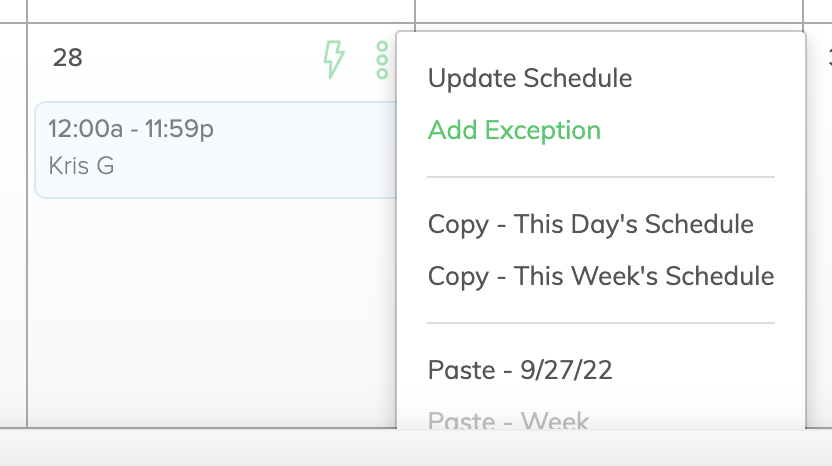The width and height of the screenshot is (832, 466).
Task: Click the cut-off date number at far right
Action: [830, 57]
